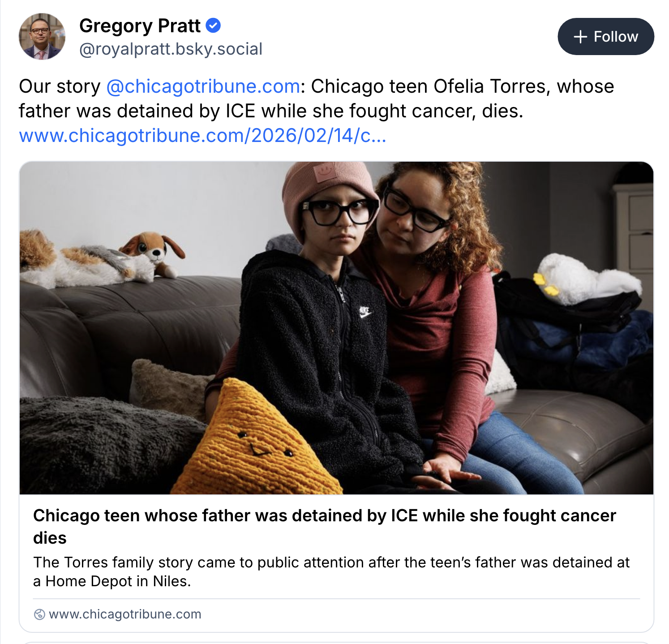Click the plus icon on the Follow button

580,37
